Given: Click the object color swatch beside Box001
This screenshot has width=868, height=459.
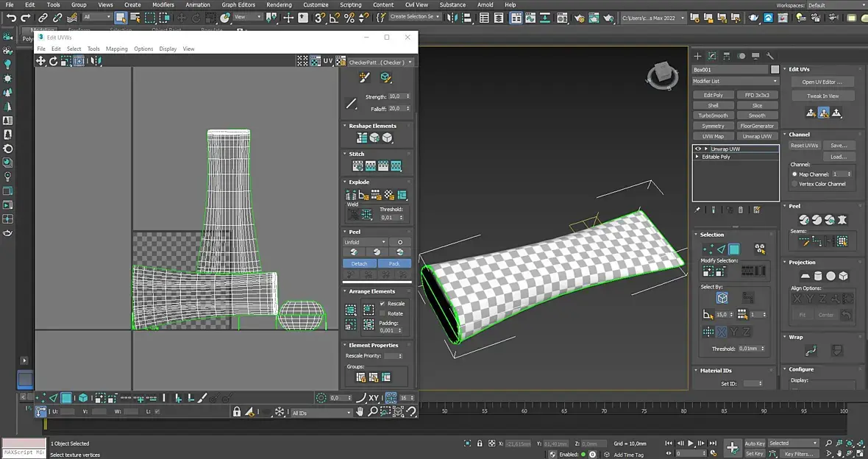Looking at the screenshot, I should click(x=775, y=70).
